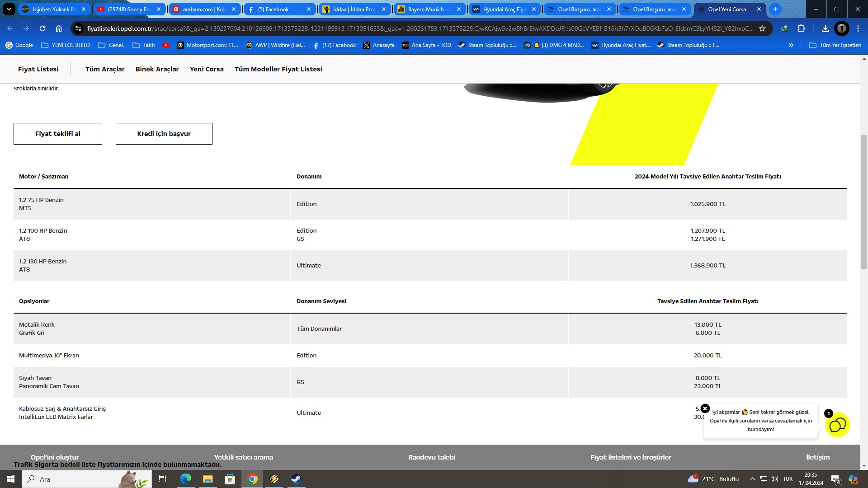Open the Tüm Araçlar menu item
The width and height of the screenshot is (868, 488).
pyautogui.click(x=105, y=69)
